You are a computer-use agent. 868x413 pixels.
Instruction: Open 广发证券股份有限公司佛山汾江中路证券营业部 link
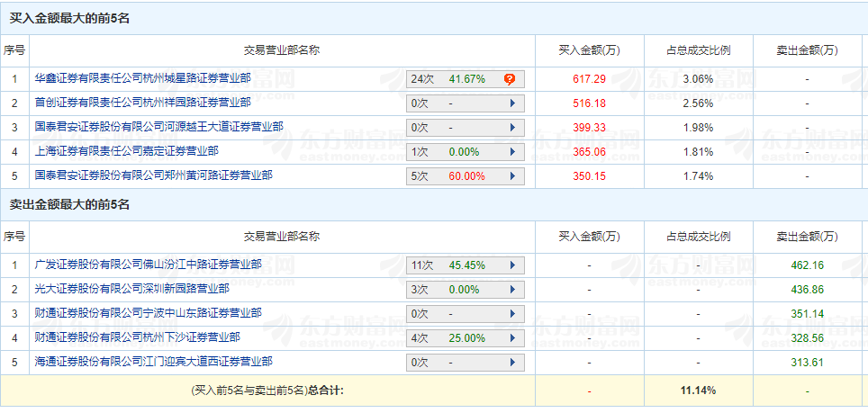148,265
